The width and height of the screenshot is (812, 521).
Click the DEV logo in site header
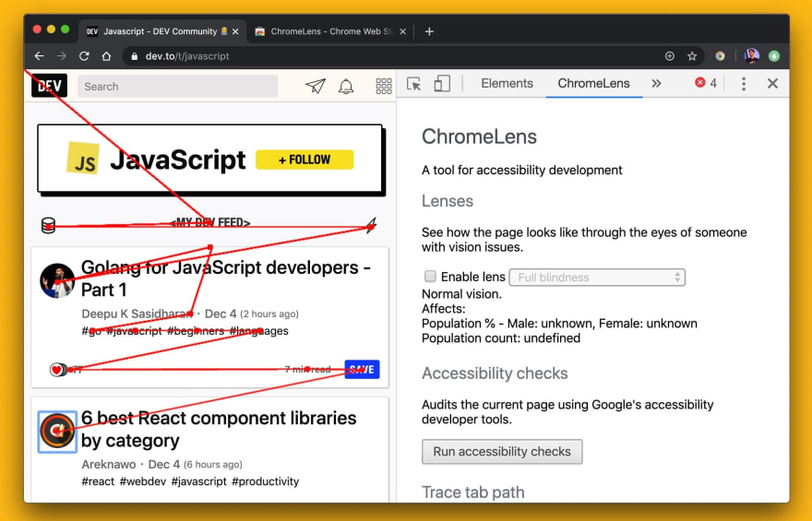click(49, 86)
